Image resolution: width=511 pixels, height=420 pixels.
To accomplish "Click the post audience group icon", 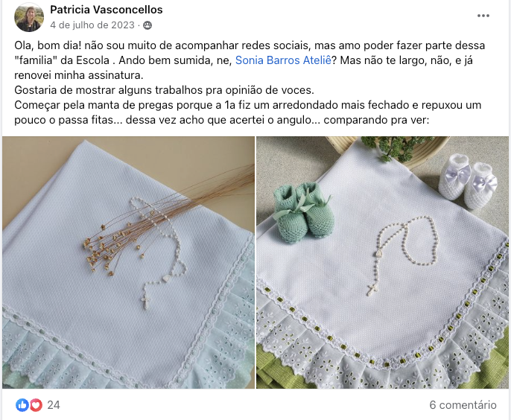I will [147, 25].
